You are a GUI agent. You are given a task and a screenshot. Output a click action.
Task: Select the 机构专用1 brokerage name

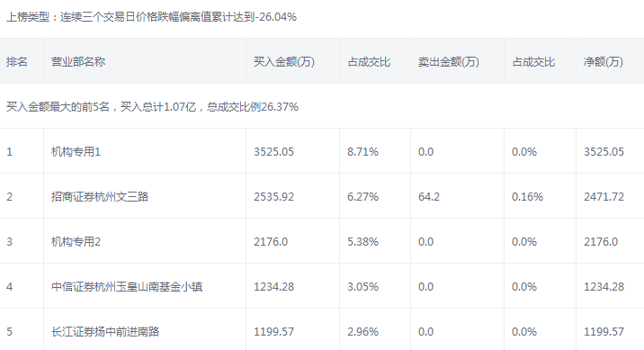tap(76, 151)
